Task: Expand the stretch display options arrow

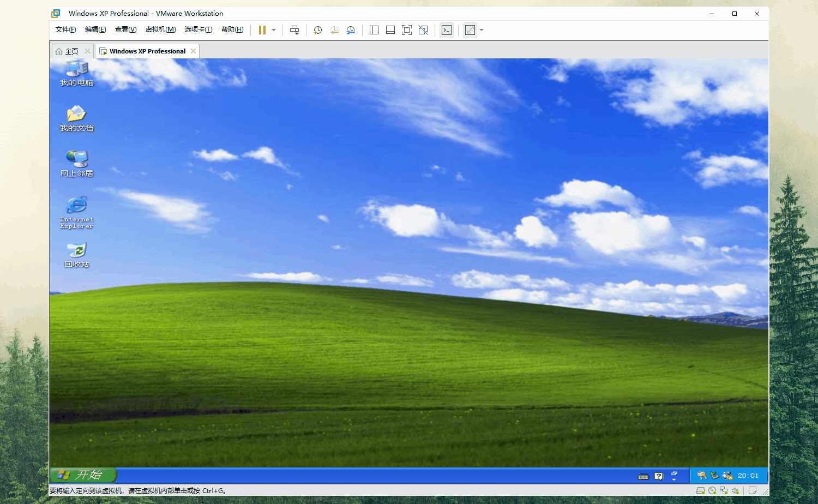Action: point(482,30)
